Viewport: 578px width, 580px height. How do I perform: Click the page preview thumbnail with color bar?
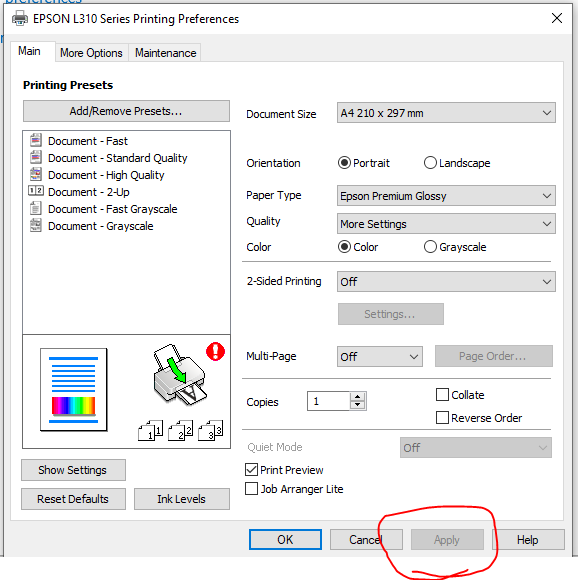pos(74,390)
